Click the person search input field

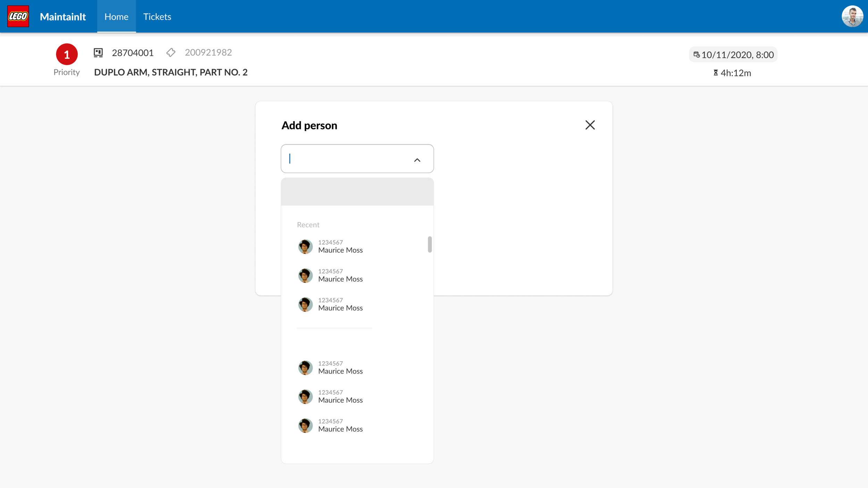[x=357, y=159]
